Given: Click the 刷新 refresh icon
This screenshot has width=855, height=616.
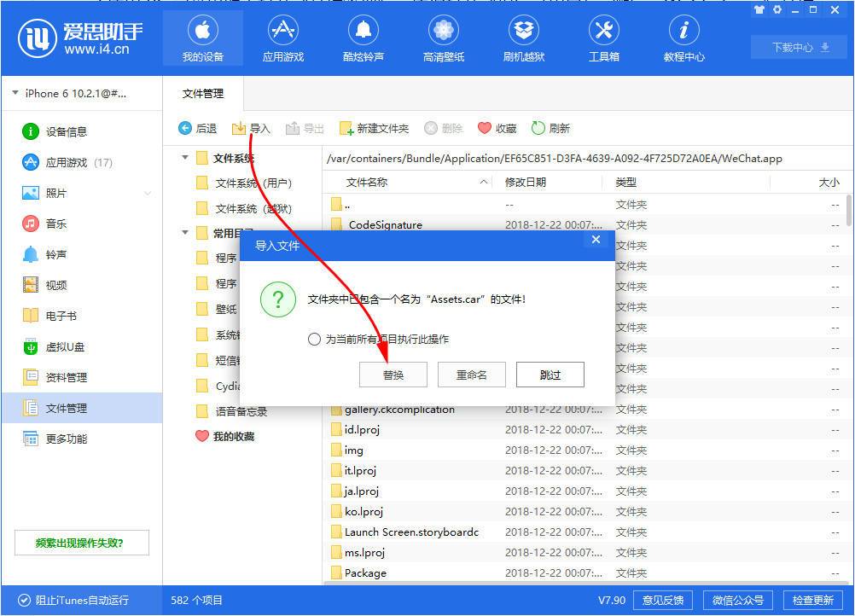Looking at the screenshot, I should (553, 128).
